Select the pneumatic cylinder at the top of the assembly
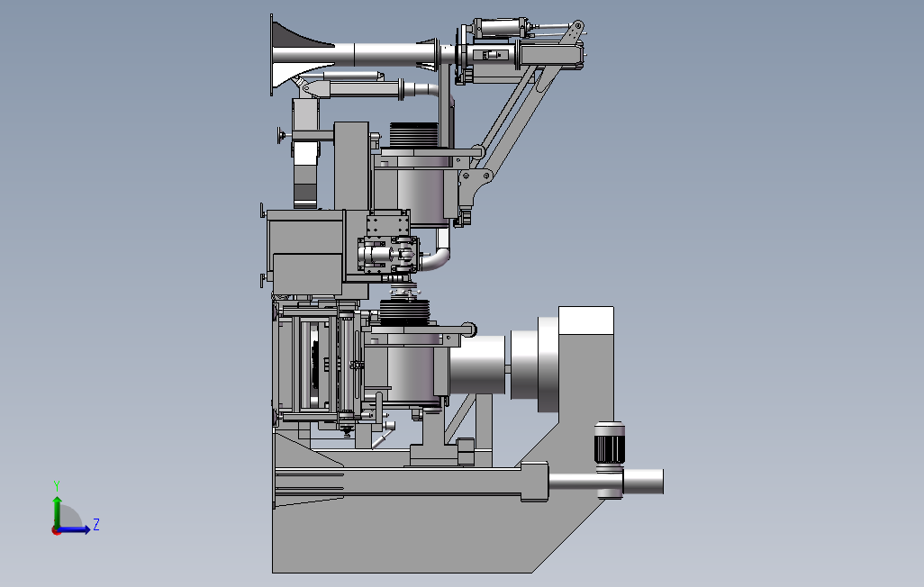The height and width of the screenshot is (587, 924). click(499, 29)
